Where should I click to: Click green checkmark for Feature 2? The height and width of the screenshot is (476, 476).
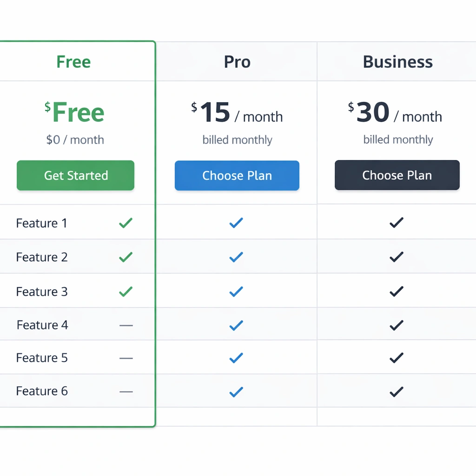click(x=126, y=257)
